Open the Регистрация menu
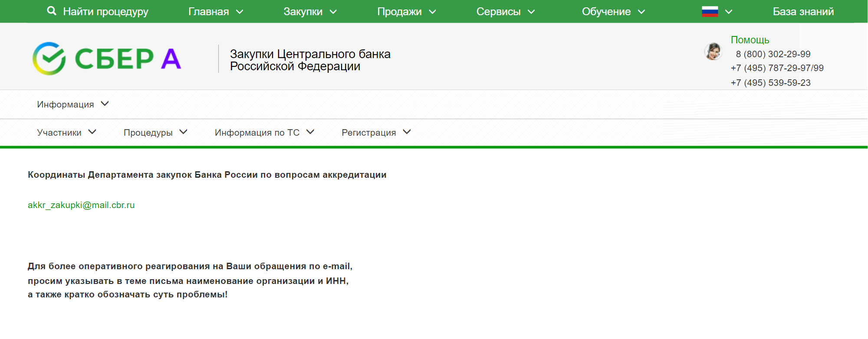The width and height of the screenshot is (868, 339). coord(369,133)
